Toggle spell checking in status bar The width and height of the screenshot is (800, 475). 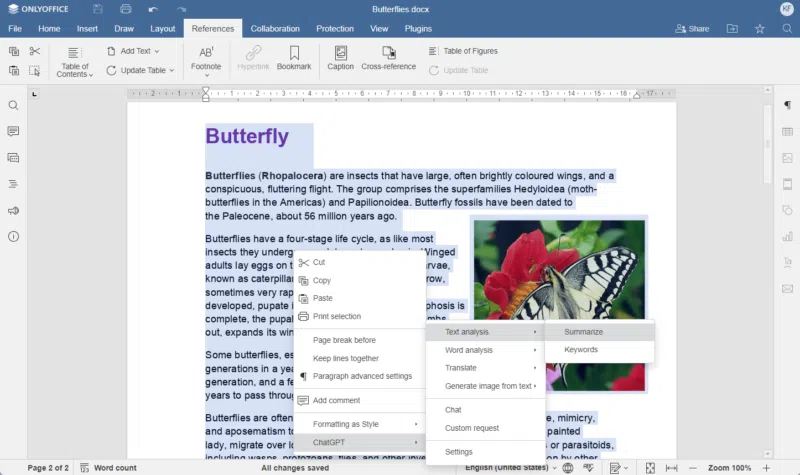[589, 467]
